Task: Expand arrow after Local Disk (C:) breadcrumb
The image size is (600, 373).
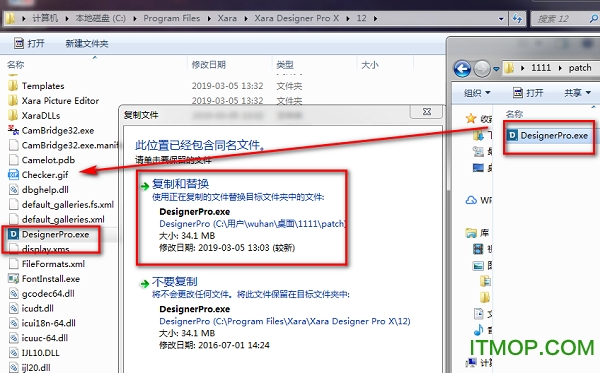Action: pos(135,18)
